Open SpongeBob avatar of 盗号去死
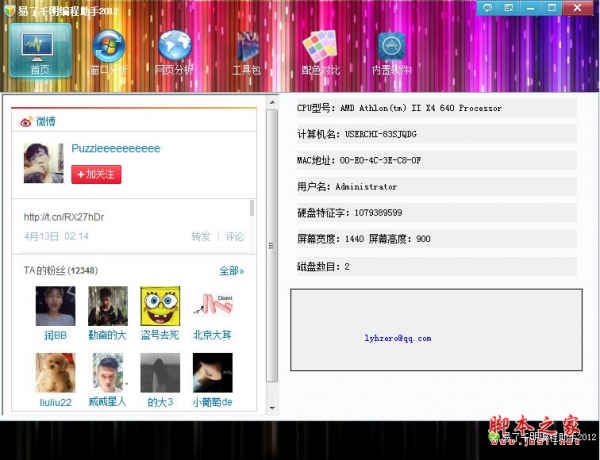The height and width of the screenshot is (460, 600). pos(160,306)
